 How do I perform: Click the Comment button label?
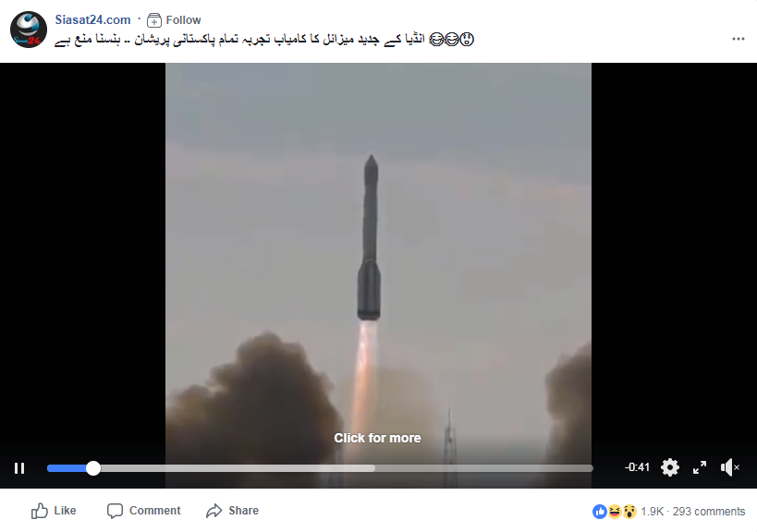(x=154, y=511)
